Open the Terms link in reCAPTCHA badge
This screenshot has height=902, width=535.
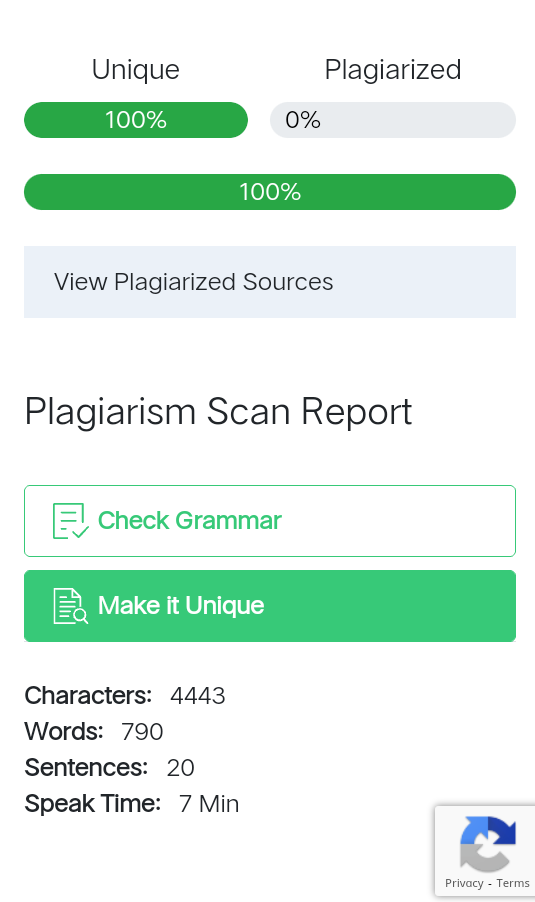(513, 883)
